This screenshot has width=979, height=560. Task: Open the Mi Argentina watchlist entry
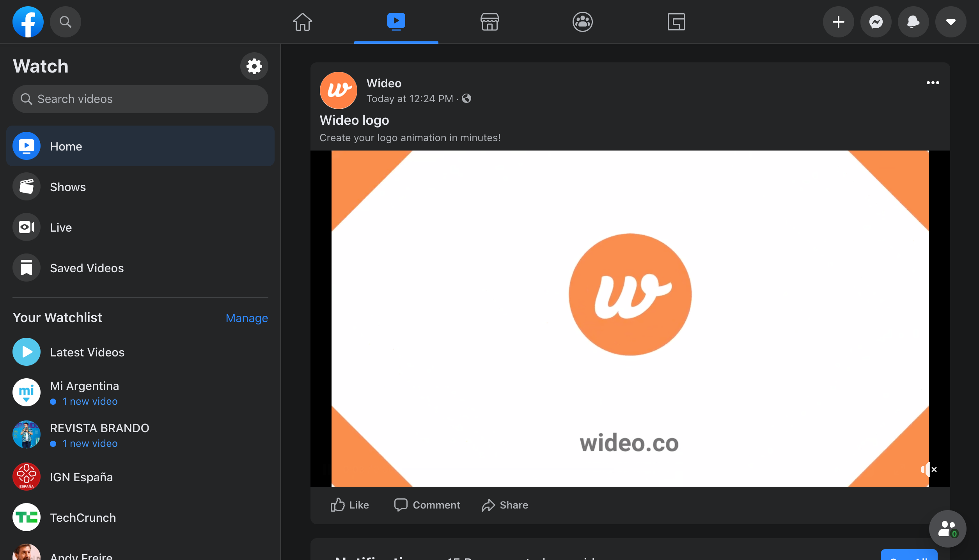140,393
